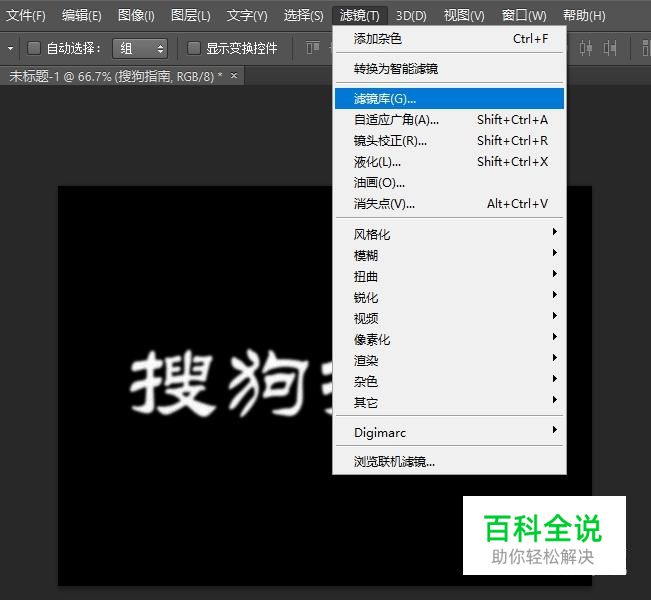Open the tool preset picker arrow
The height and width of the screenshot is (600, 651).
10,49
